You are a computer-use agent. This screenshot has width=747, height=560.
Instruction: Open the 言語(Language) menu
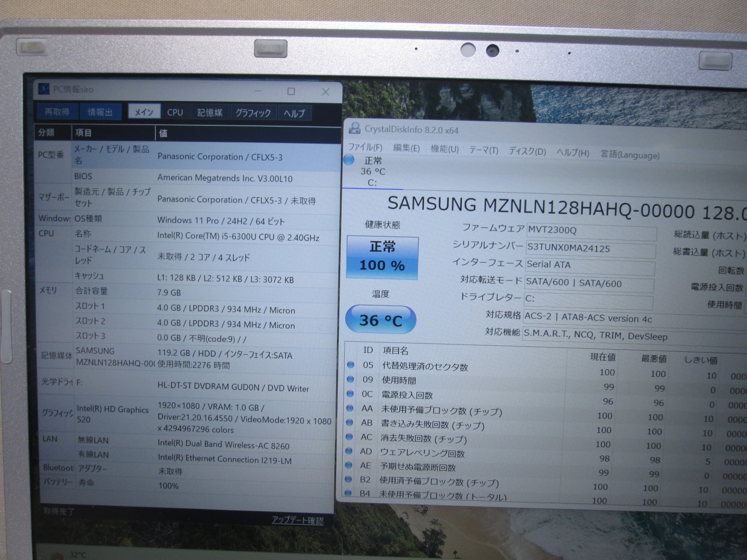click(x=630, y=154)
